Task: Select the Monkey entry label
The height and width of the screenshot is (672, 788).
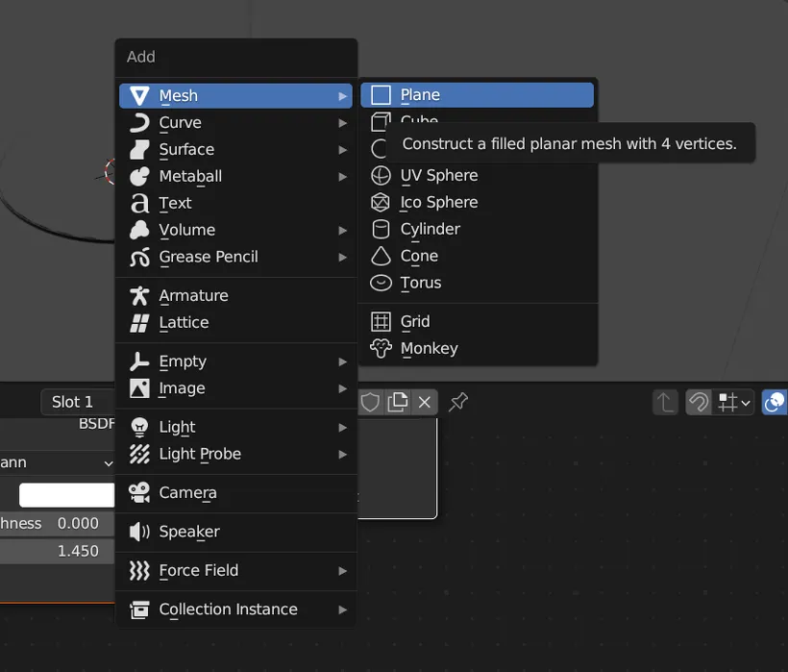Action: [x=430, y=349]
